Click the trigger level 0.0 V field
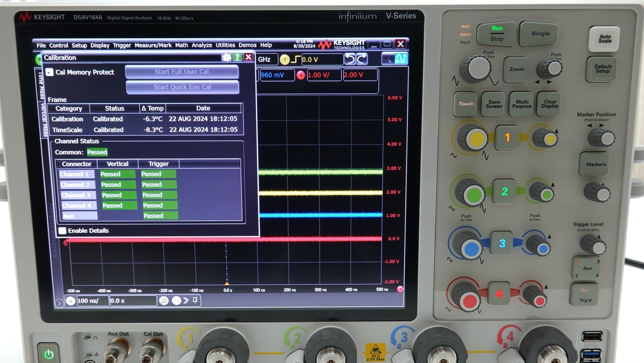The image size is (644, 363). click(322, 60)
